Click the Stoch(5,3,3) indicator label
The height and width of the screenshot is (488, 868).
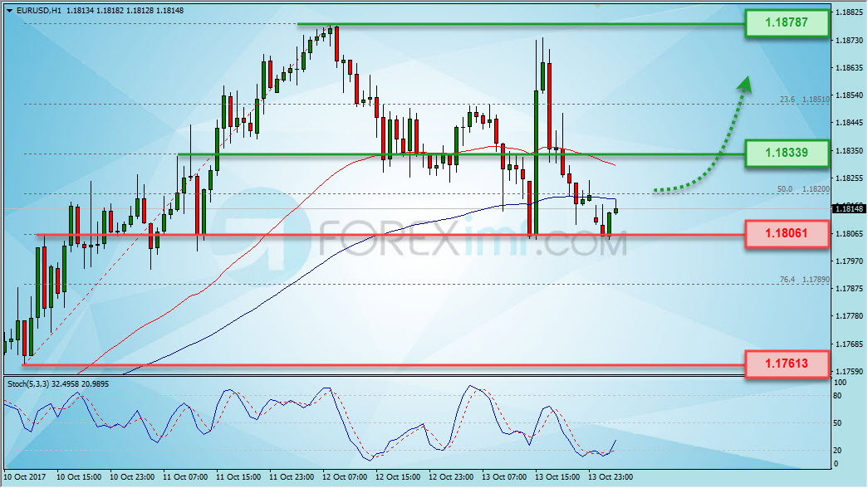(30, 384)
